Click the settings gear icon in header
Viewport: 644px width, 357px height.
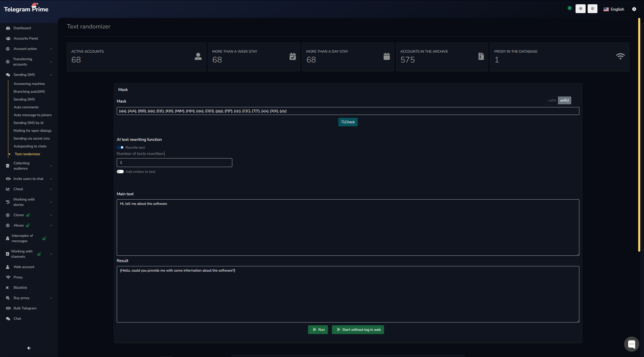634,9
